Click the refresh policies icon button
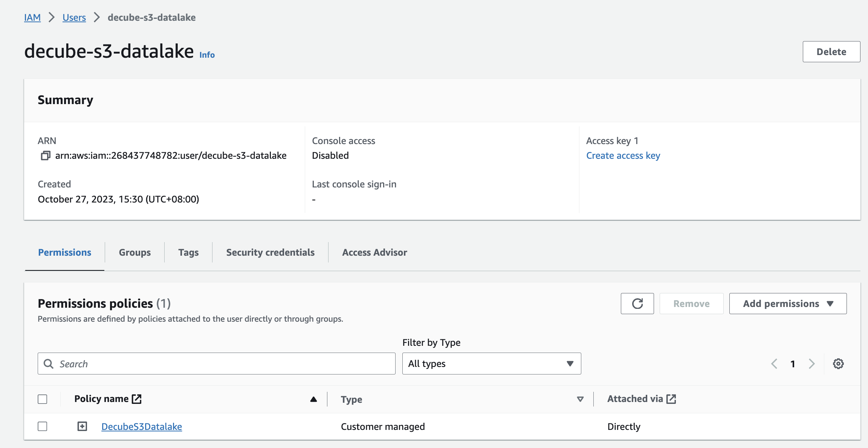The image size is (868, 448). point(637,304)
